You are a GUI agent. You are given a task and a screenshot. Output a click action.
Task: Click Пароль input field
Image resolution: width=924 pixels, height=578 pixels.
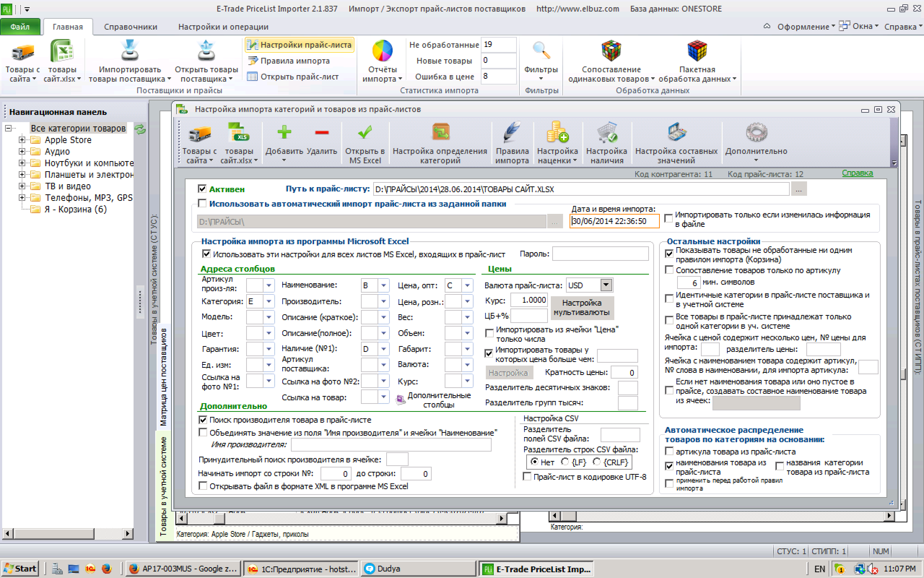coord(600,254)
